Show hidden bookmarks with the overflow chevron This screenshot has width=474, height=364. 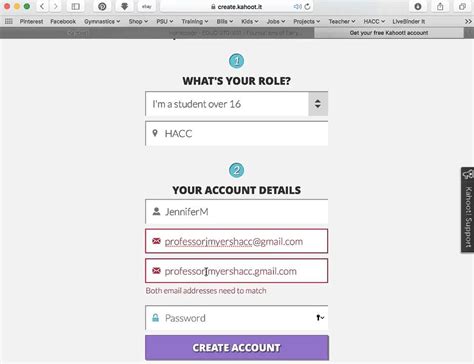click(x=468, y=21)
